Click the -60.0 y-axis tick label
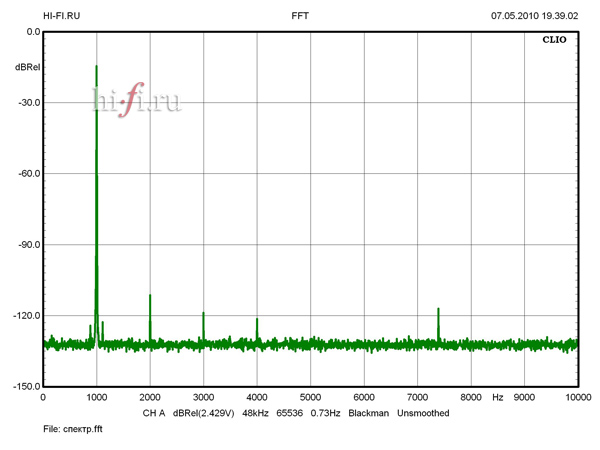The image size is (600, 450). (x=27, y=174)
